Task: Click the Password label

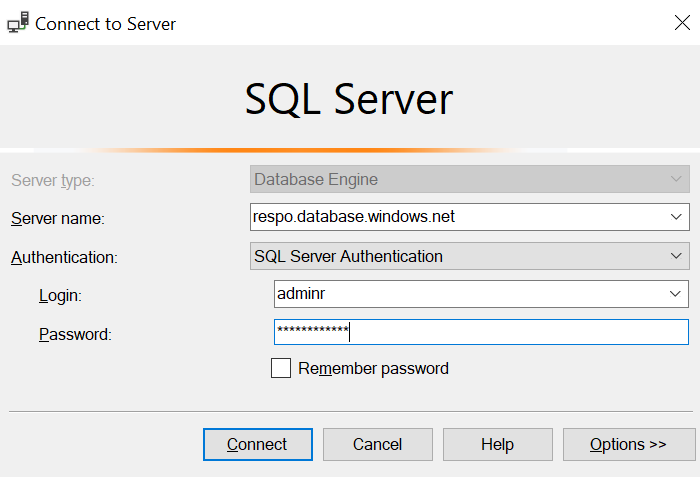Action: click(x=74, y=334)
